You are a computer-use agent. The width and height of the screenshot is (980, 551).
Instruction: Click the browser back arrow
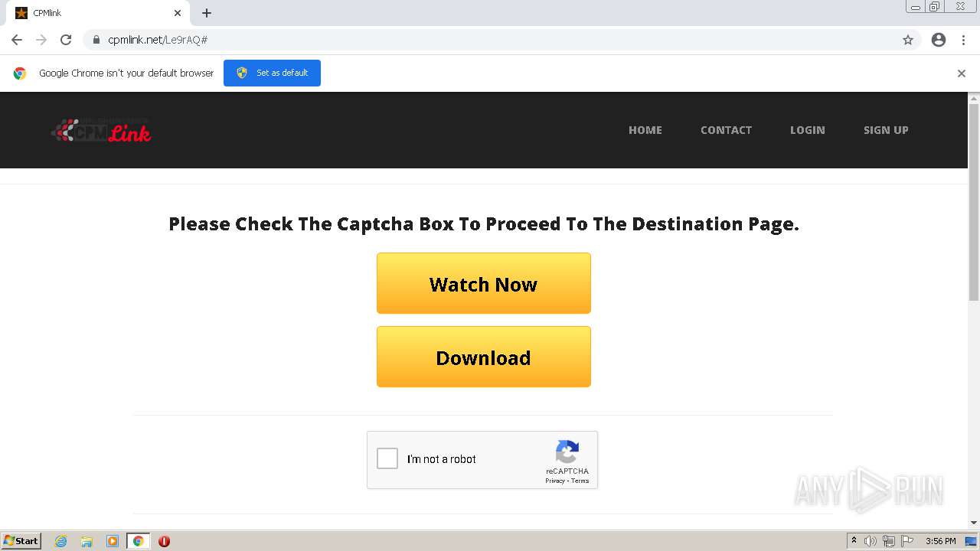tap(17, 40)
